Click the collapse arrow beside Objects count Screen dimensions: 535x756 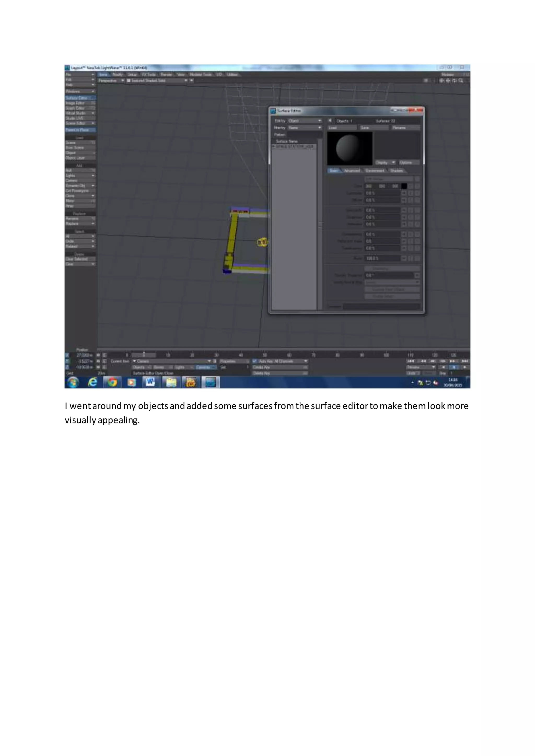coord(330,121)
